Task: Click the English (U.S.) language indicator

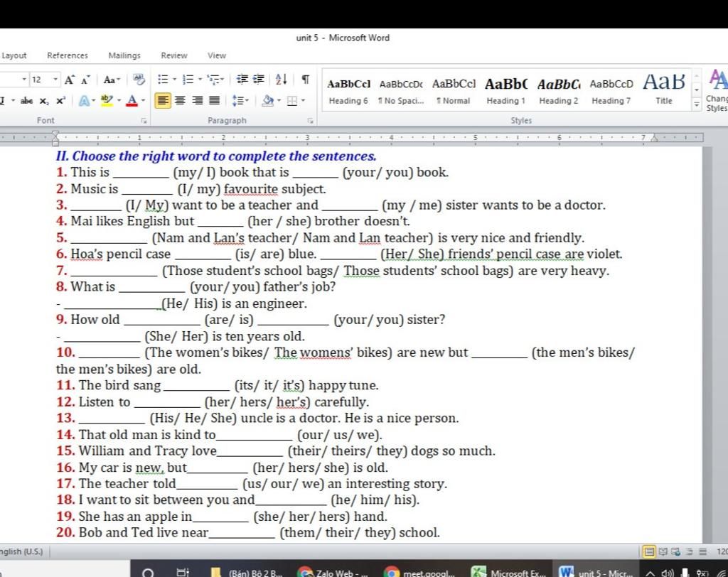Action: point(21,551)
